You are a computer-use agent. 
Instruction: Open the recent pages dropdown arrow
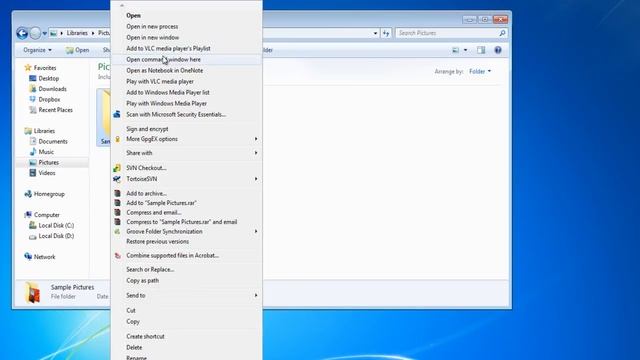(x=44, y=33)
